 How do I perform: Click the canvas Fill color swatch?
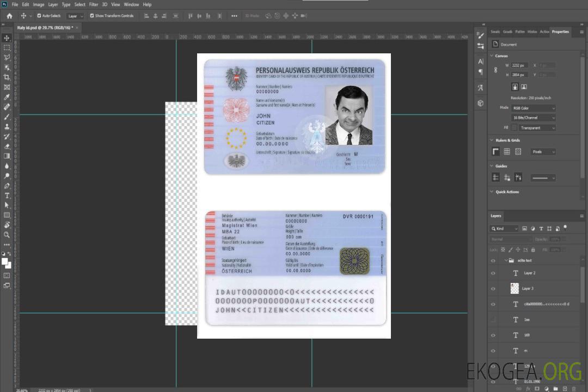pyautogui.click(x=515, y=128)
